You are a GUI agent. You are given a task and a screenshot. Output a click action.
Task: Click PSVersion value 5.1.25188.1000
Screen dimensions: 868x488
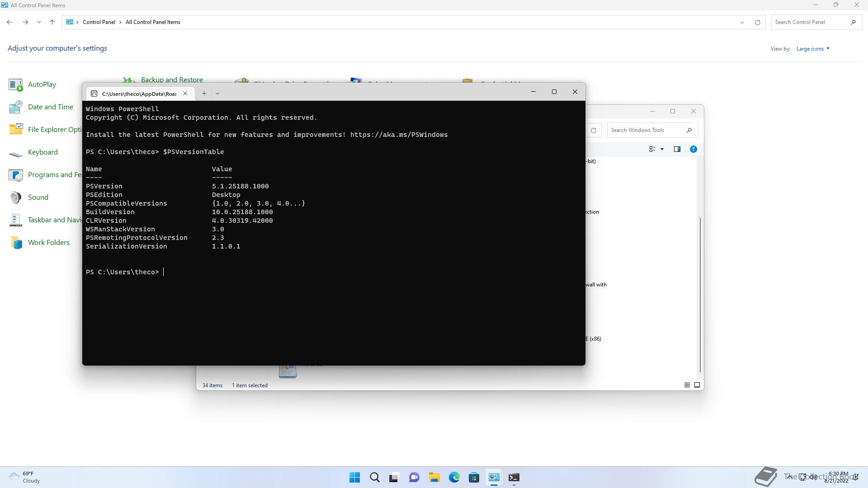pyautogui.click(x=241, y=186)
